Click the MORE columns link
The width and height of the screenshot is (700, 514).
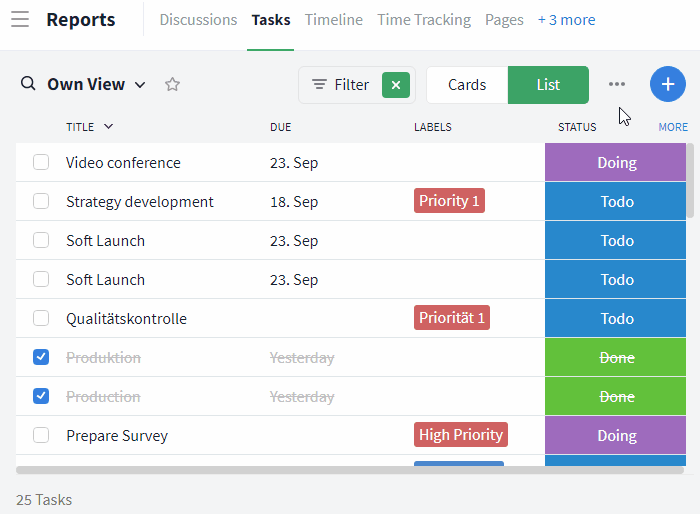click(x=673, y=127)
